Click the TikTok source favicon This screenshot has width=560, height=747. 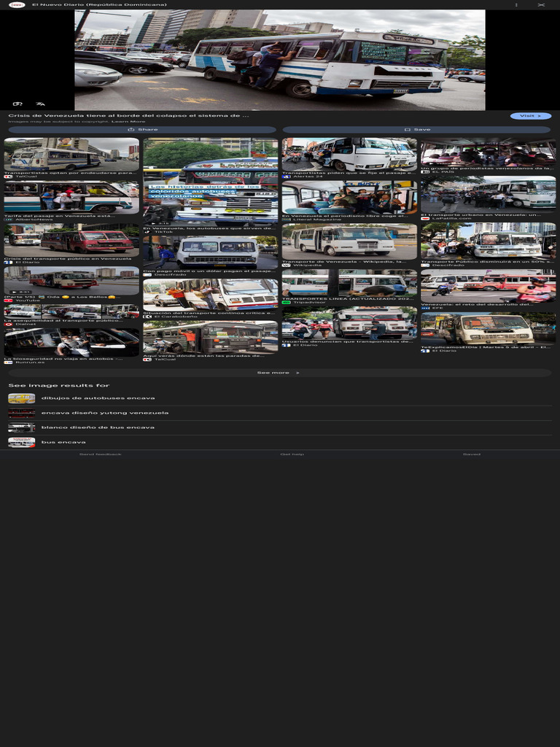pyautogui.click(x=147, y=232)
